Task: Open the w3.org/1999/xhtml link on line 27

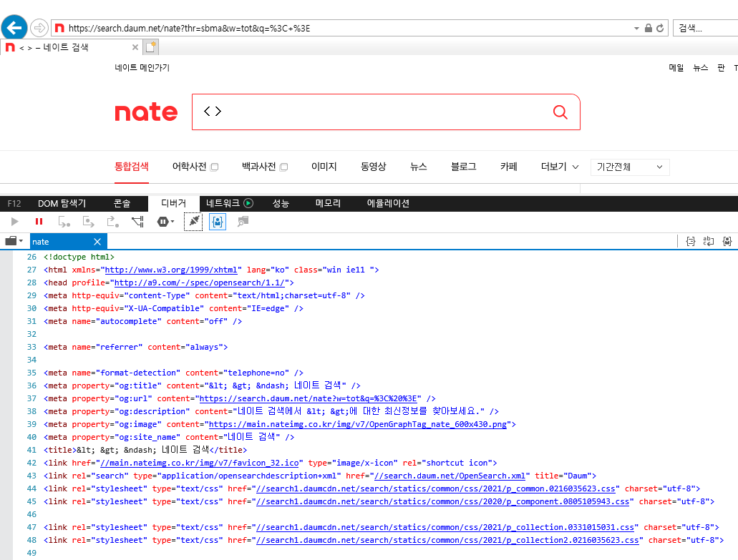Action: pos(171,270)
